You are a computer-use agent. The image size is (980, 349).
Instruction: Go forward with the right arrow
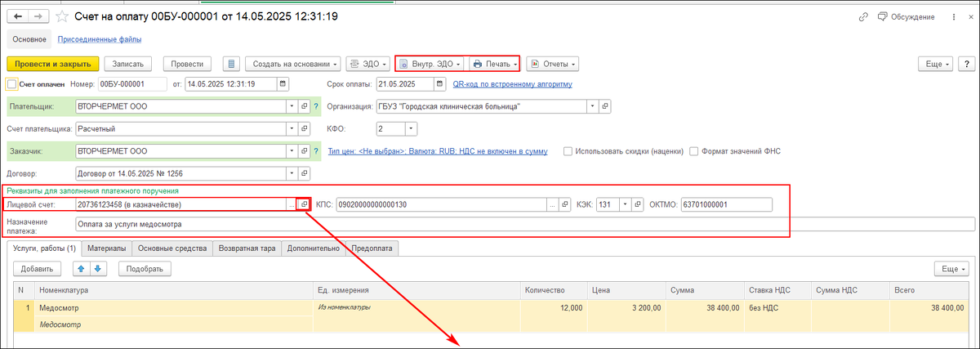[x=38, y=16]
